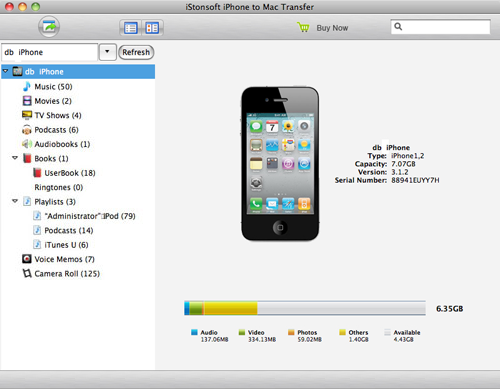The height and width of the screenshot is (389, 500).
Task: Open Music (50) category
Action: click(x=53, y=87)
